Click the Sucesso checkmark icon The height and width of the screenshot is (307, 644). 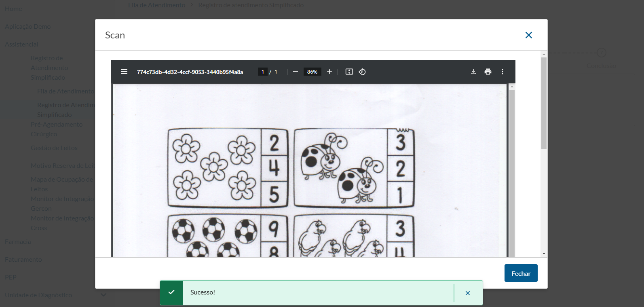(x=171, y=292)
